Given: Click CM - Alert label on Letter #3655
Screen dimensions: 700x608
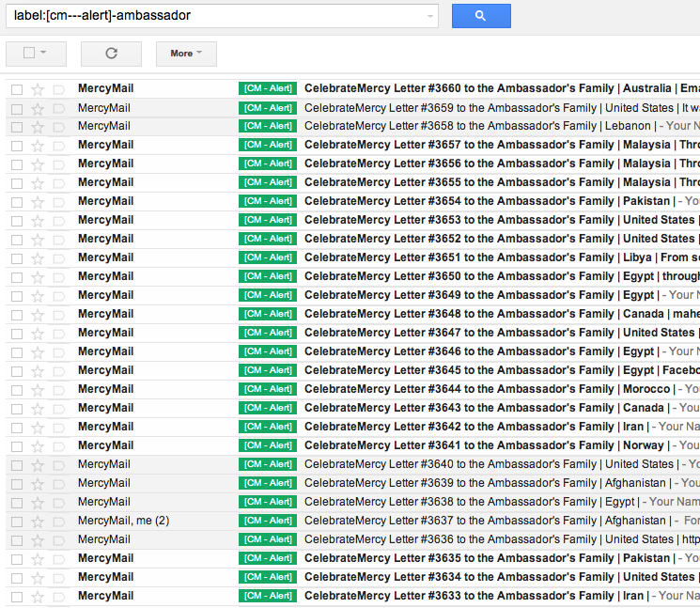Looking at the screenshot, I should click(x=268, y=182).
